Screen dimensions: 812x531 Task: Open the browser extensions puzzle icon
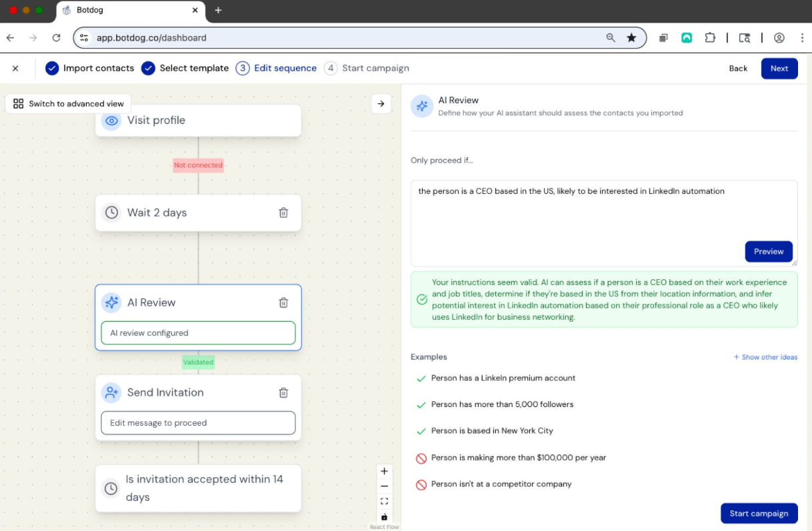pyautogui.click(x=710, y=38)
